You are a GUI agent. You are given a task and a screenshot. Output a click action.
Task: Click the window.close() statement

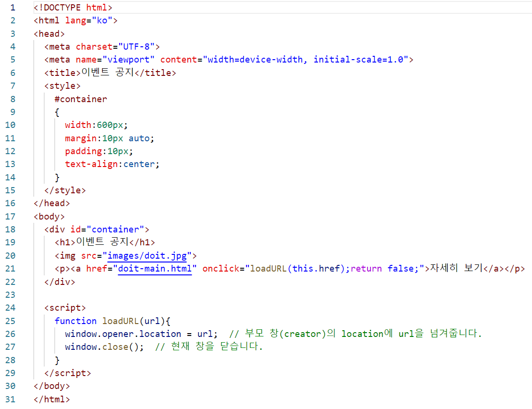(x=104, y=347)
